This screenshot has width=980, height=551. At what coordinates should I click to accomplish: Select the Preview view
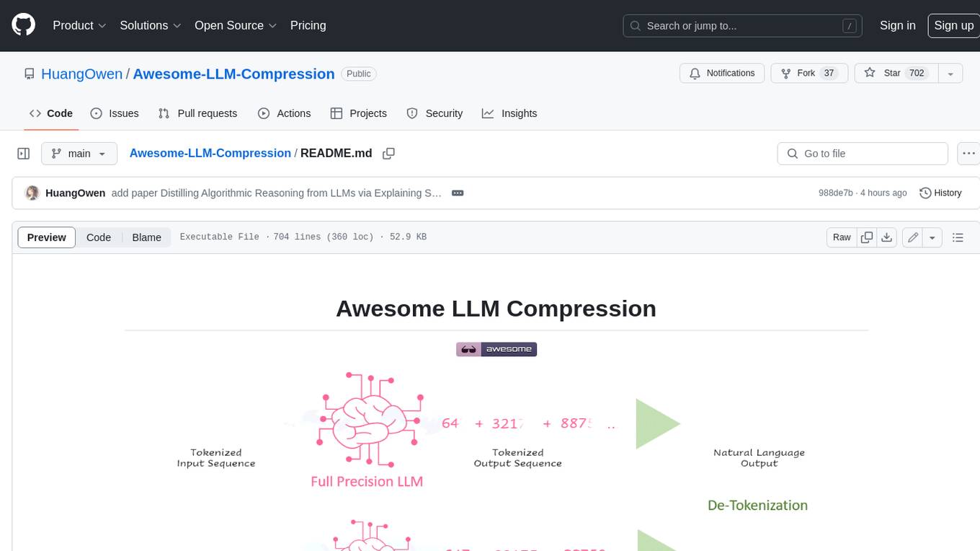pyautogui.click(x=47, y=237)
